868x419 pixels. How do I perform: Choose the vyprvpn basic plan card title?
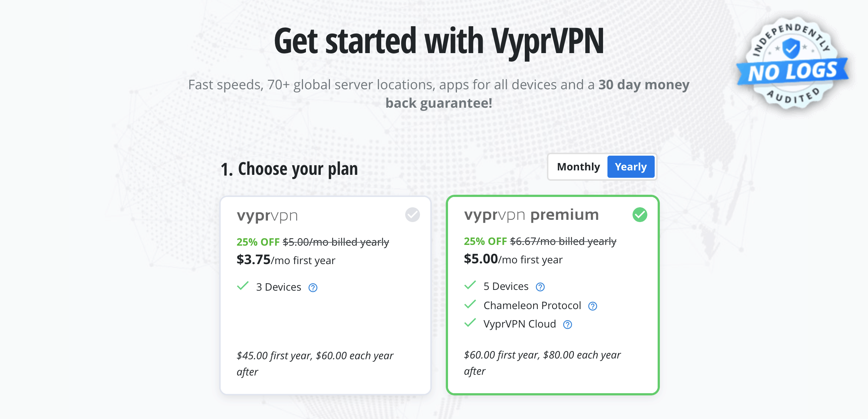point(267,216)
